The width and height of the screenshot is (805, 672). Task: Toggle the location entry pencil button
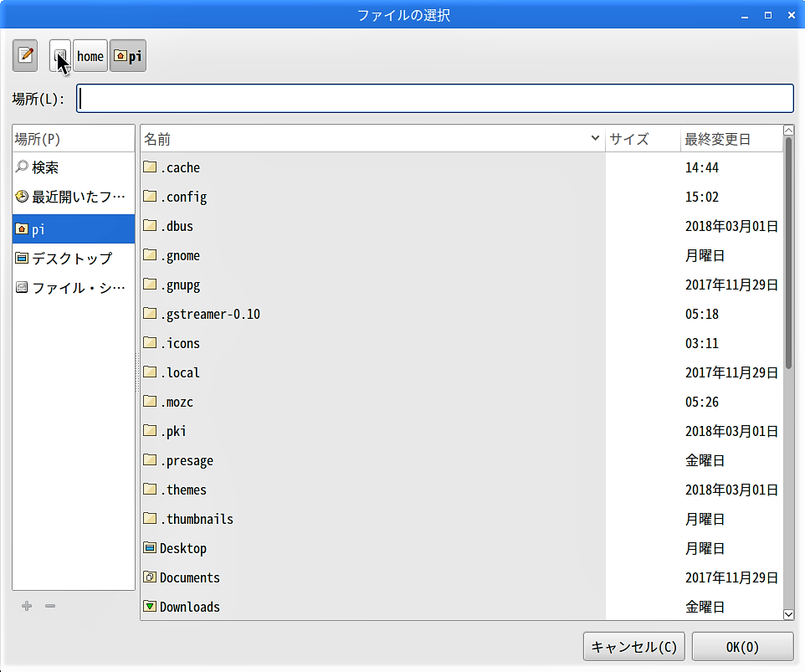coord(25,55)
